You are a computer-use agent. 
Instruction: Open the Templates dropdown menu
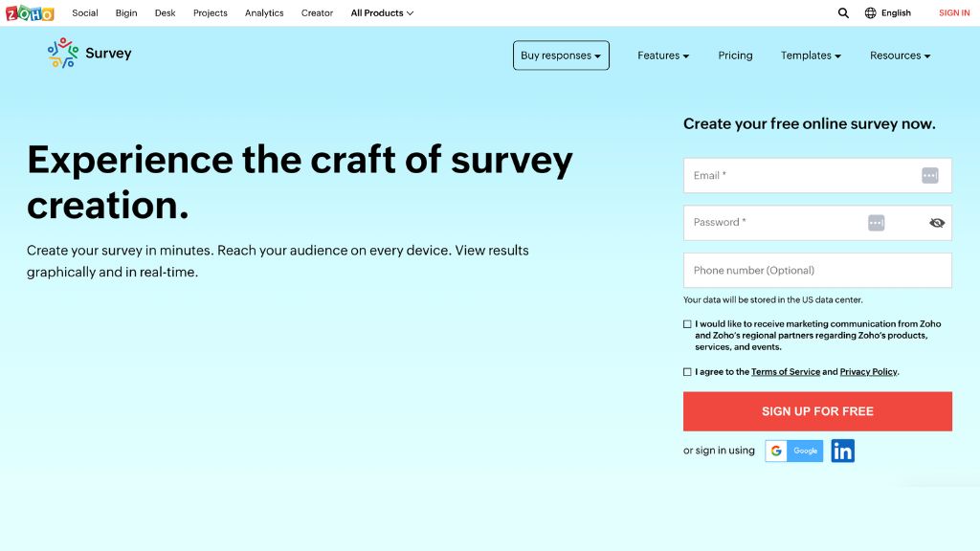click(811, 55)
